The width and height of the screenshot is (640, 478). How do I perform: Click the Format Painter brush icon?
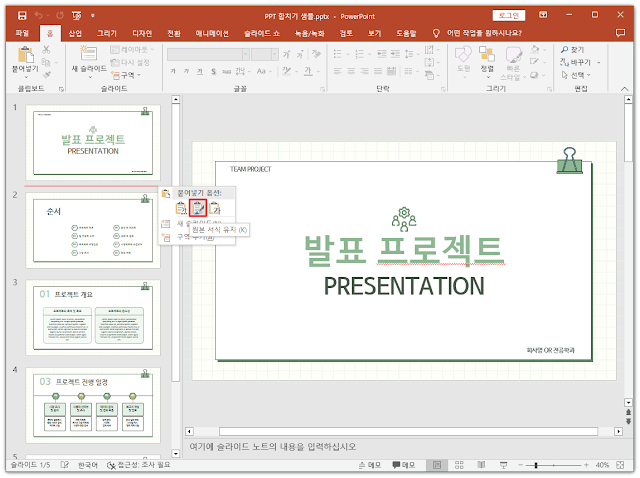click(x=46, y=75)
